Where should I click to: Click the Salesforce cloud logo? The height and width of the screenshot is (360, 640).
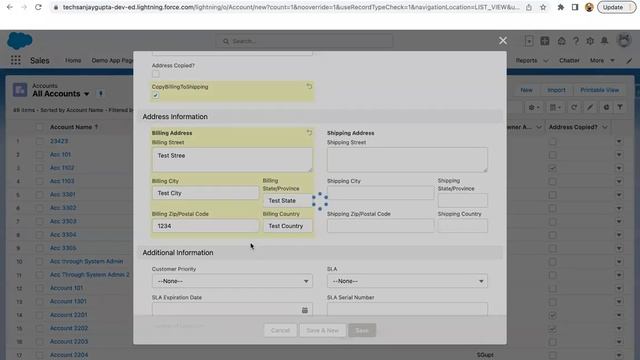click(20, 41)
